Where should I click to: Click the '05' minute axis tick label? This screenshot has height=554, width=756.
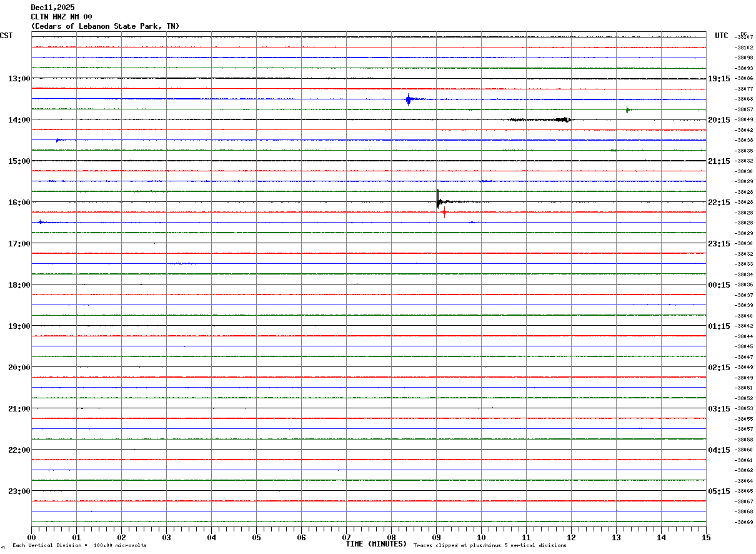click(256, 537)
